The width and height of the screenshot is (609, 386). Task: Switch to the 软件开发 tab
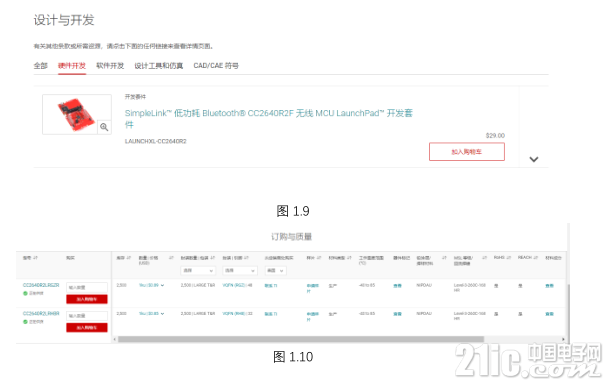(110, 66)
